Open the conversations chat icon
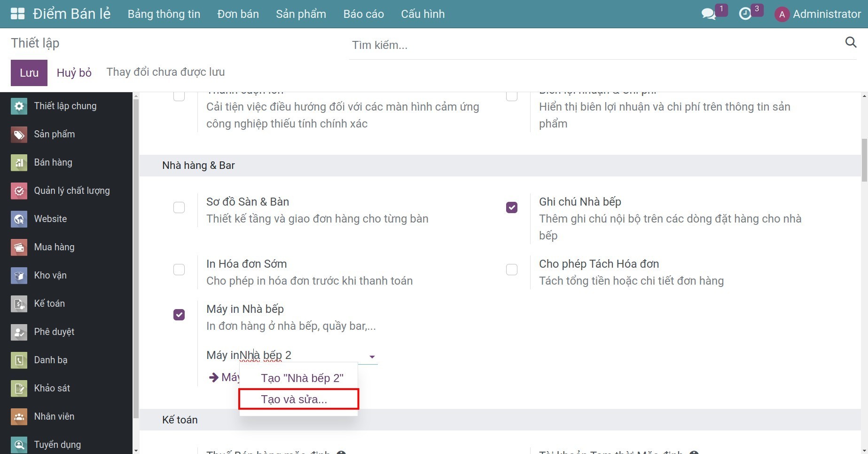The width and height of the screenshot is (868, 454). point(708,14)
